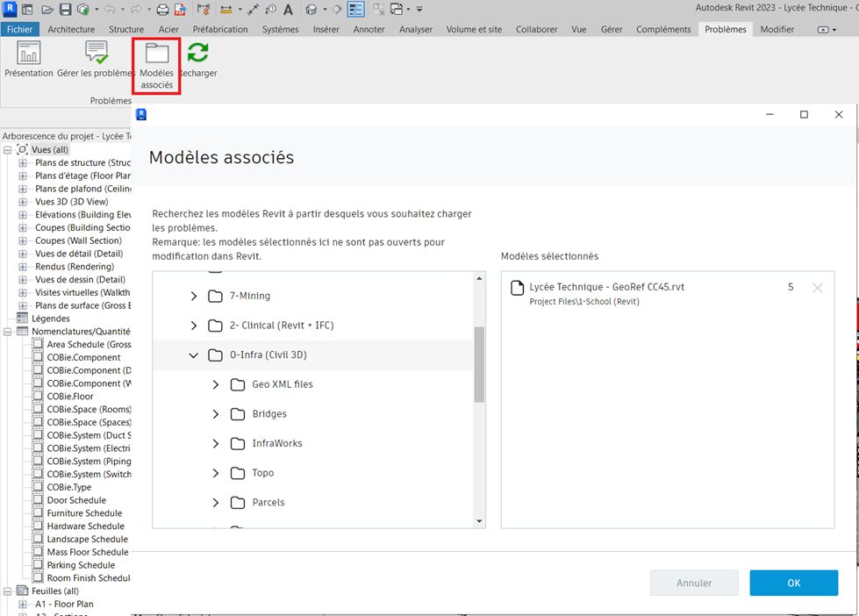
Task: Toggle the Thin Lines icon
Action: point(356,10)
